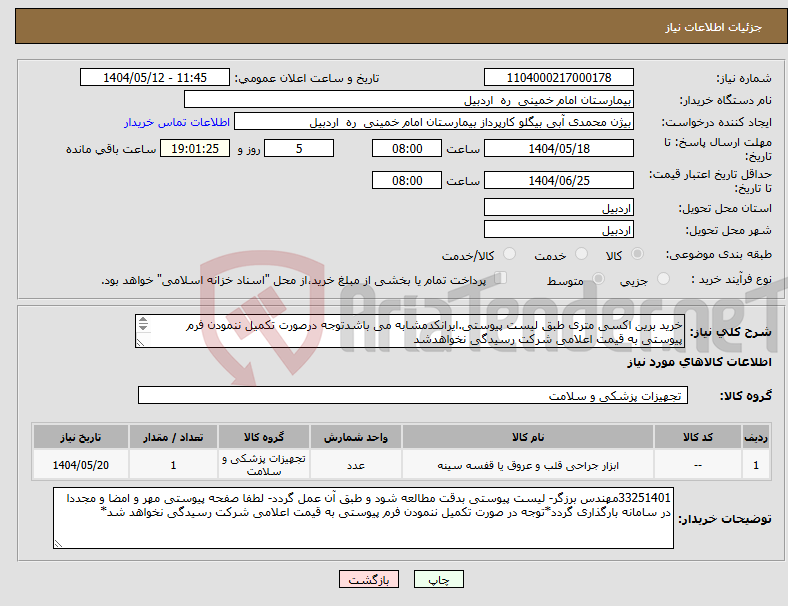Select the خدمت radio button

point(581,254)
